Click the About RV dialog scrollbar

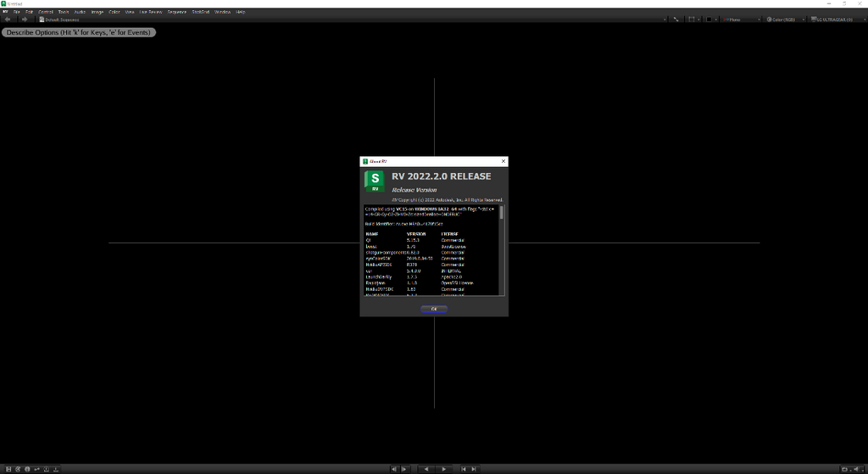[502, 213]
